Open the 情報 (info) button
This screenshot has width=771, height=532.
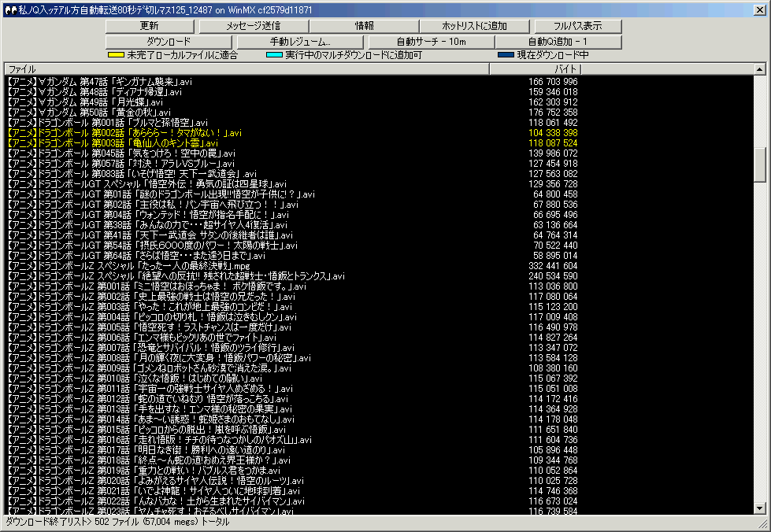[x=365, y=26]
